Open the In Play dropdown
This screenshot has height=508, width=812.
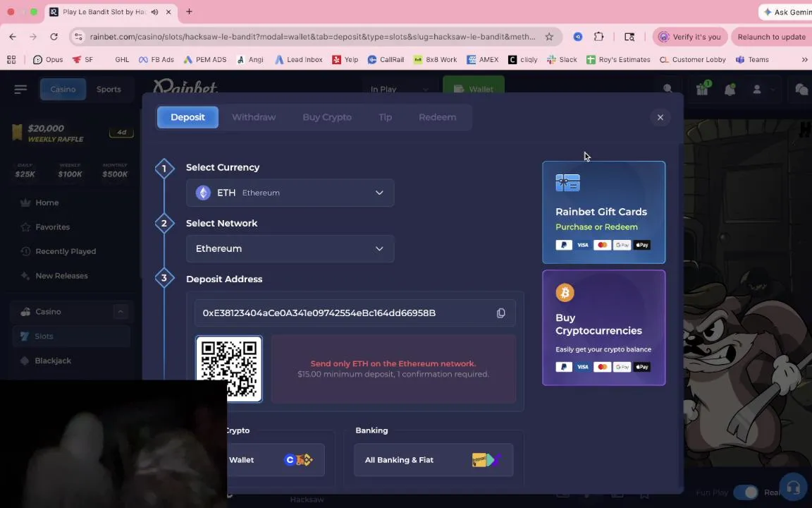click(x=399, y=89)
